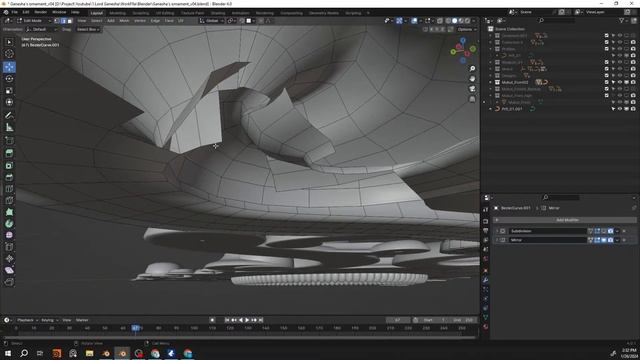Screen dimensions: 640x360
Task: Remove the Mirror modifier with X
Action: click(x=624, y=240)
